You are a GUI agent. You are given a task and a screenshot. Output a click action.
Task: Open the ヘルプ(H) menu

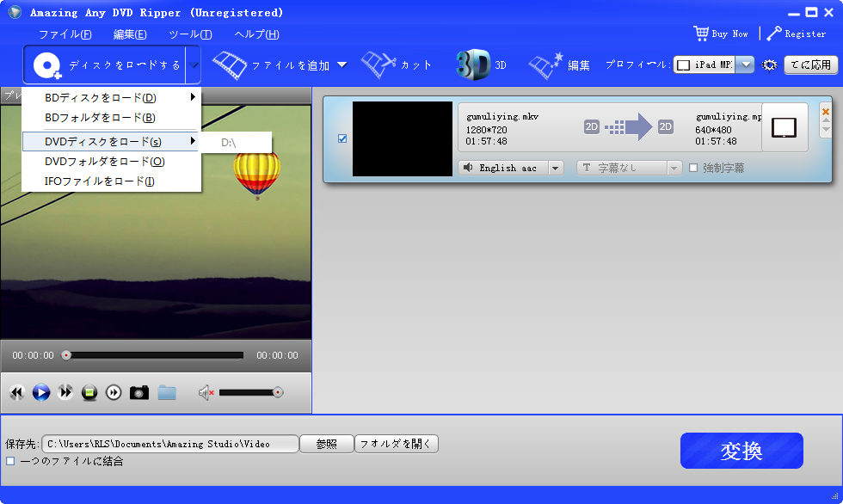pos(256,34)
